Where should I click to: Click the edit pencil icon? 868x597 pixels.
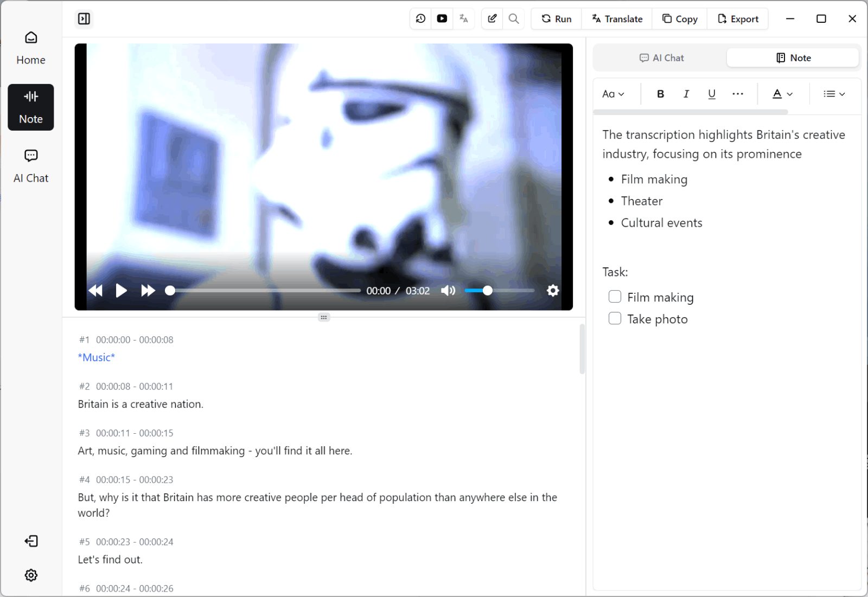(492, 19)
